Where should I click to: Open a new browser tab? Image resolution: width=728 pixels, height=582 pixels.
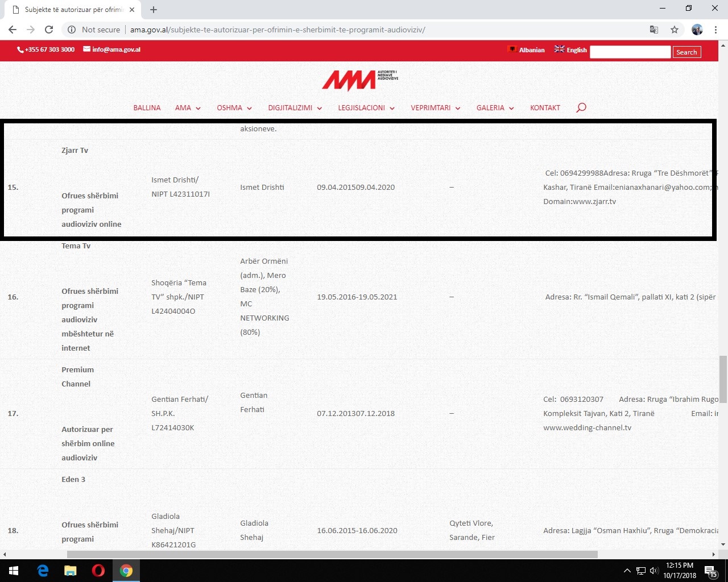tap(154, 9)
